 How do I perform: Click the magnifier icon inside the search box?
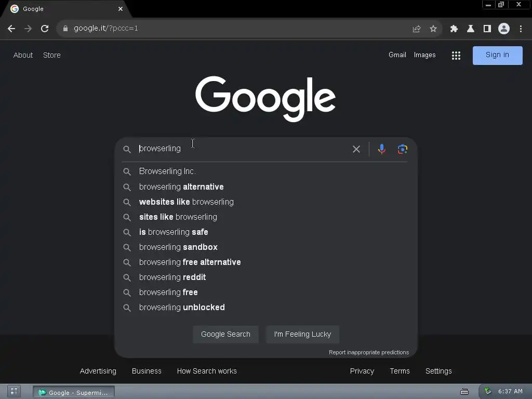pos(127,149)
